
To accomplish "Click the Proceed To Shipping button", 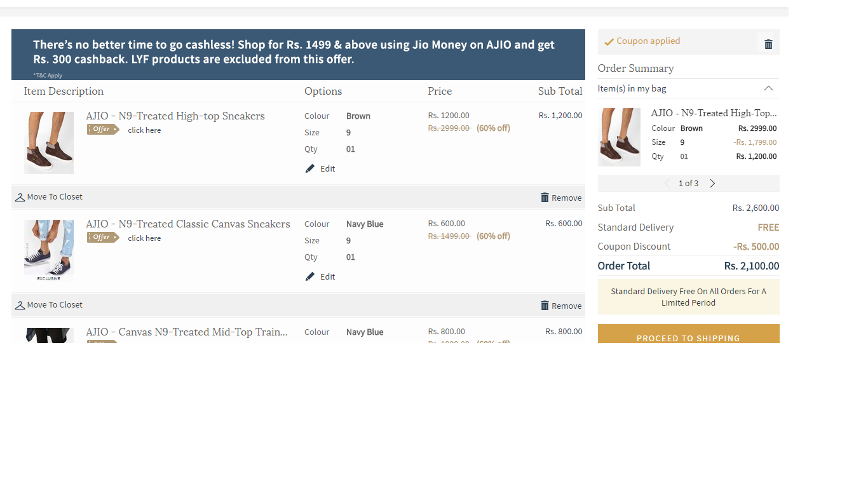I will (x=688, y=334).
